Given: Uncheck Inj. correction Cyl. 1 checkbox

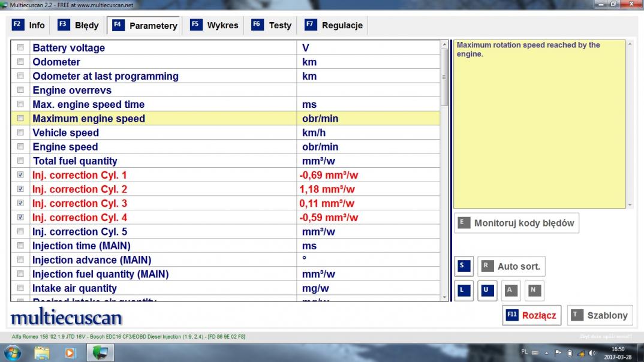Looking at the screenshot, I should 21,175.
